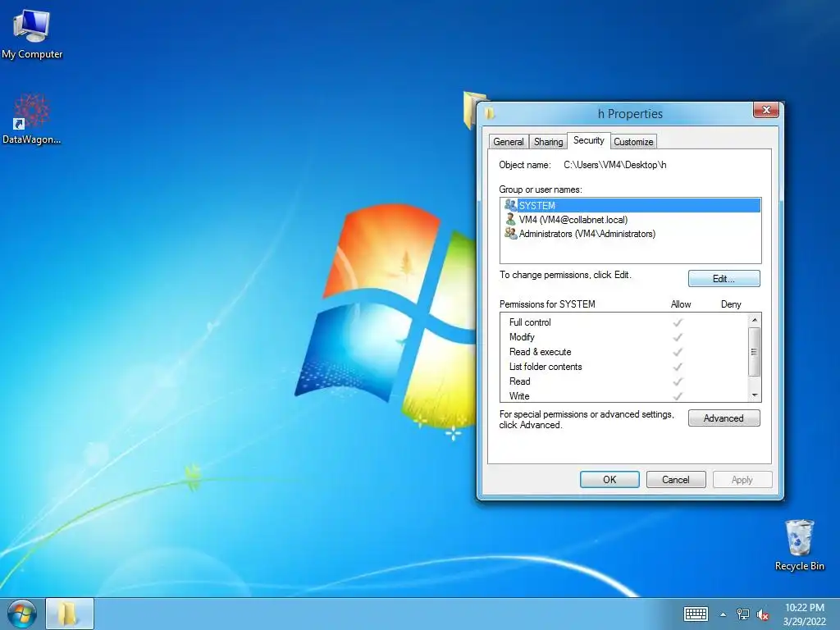Click the Apply button

[x=742, y=479]
